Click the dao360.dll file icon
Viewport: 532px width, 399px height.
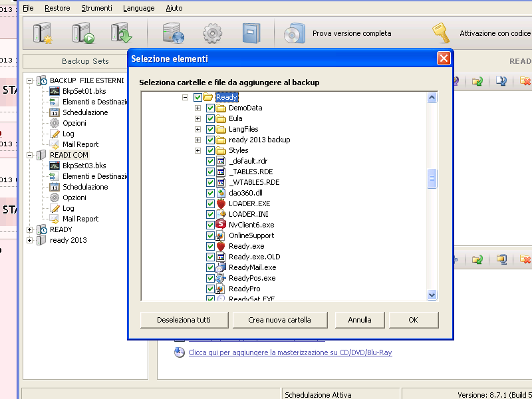pyautogui.click(x=221, y=193)
